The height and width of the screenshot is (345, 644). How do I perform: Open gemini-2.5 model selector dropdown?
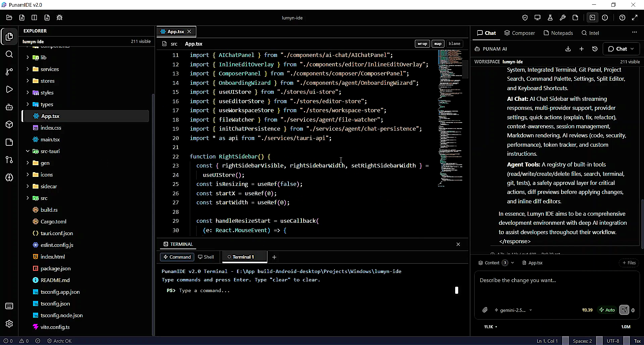coord(513,310)
